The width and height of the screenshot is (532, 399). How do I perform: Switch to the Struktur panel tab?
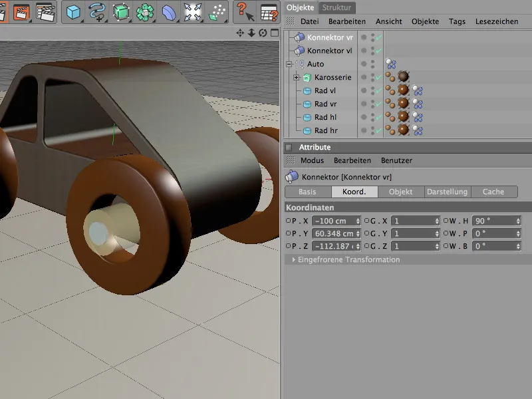(x=336, y=8)
